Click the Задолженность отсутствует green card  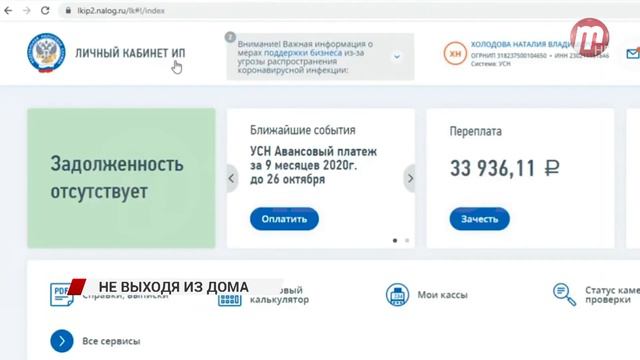[121, 178]
